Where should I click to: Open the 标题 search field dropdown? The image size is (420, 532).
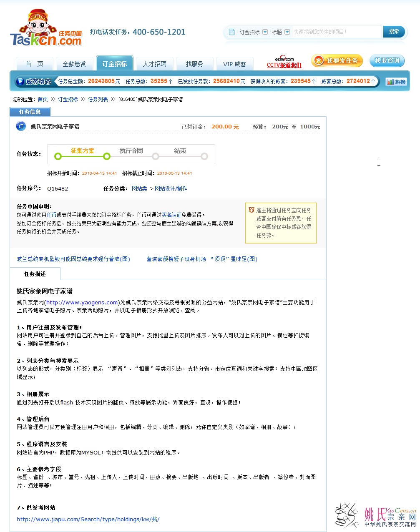coord(287,32)
